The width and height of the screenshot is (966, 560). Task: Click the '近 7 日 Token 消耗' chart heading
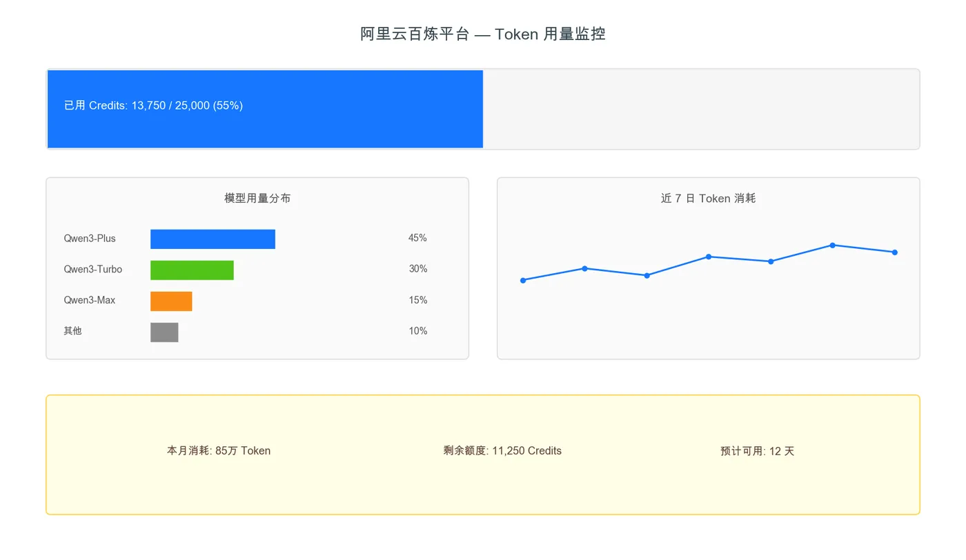pos(709,198)
